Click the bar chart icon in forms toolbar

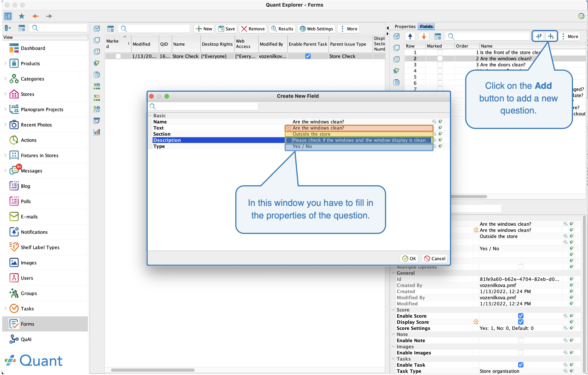click(97, 132)
